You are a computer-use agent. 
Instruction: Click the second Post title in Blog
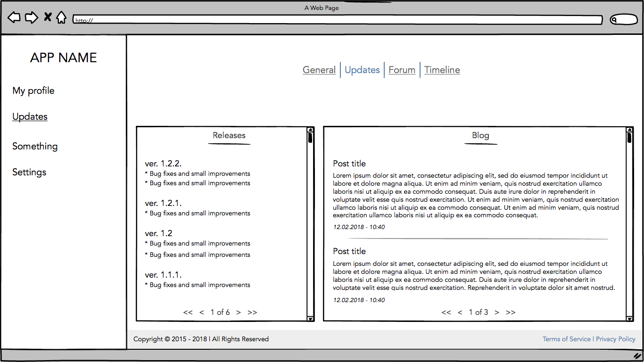pyautogui.click(x=349, y=251)
